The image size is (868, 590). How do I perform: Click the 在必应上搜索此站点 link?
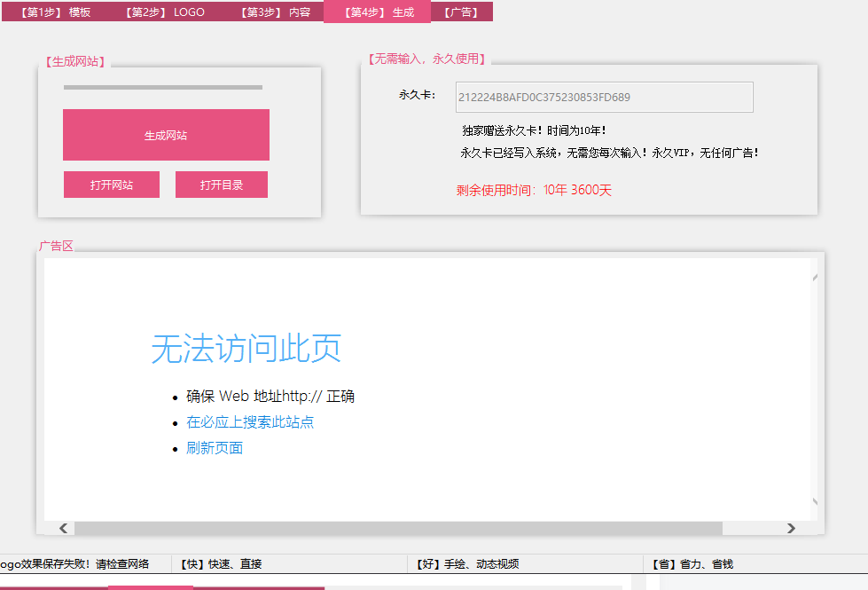[250, 422]
